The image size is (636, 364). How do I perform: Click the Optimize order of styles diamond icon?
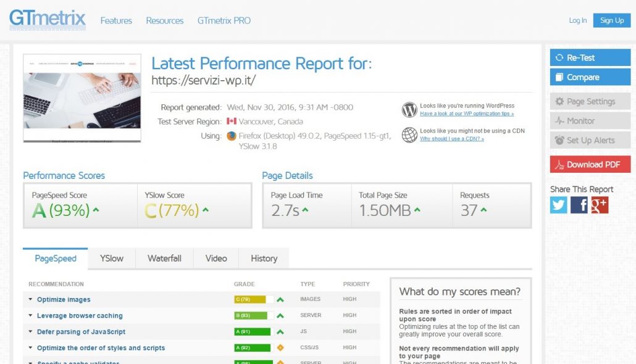[x=280, y=348]
